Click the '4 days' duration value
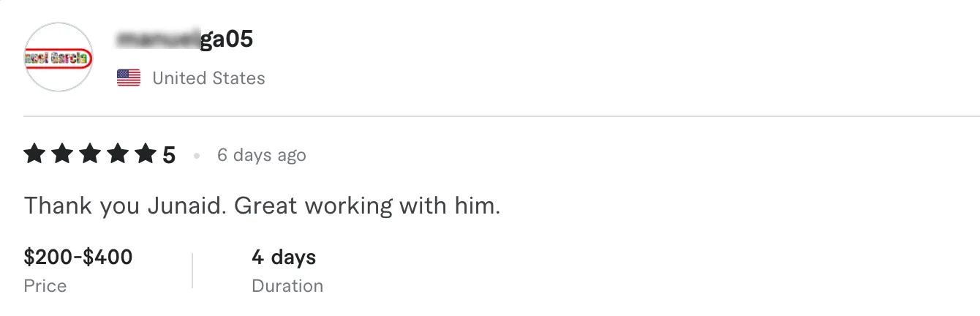This screenshot has height=316, width=980. pyautogui.click(x=284, y=257)
